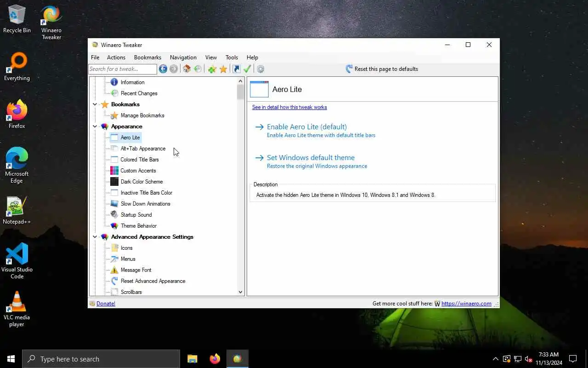Select Colored Title Bars tweak
This screenshot has height=368, width=588.
[x=140, y=160]
